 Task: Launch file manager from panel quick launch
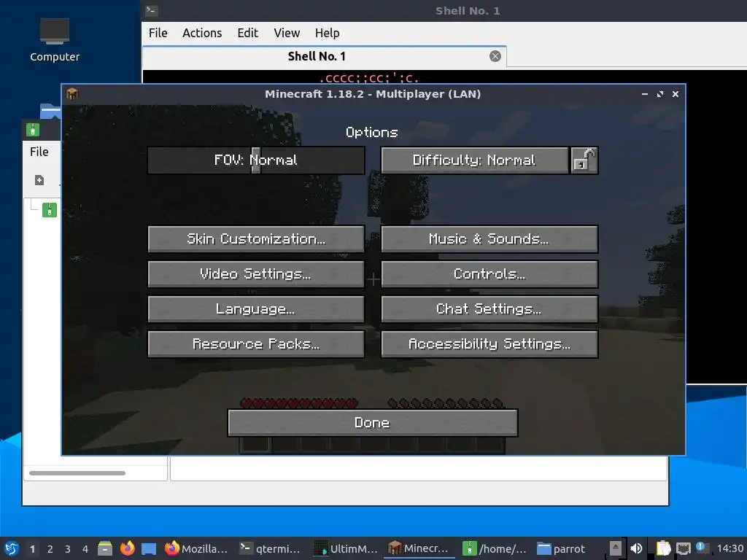(105, 548)
